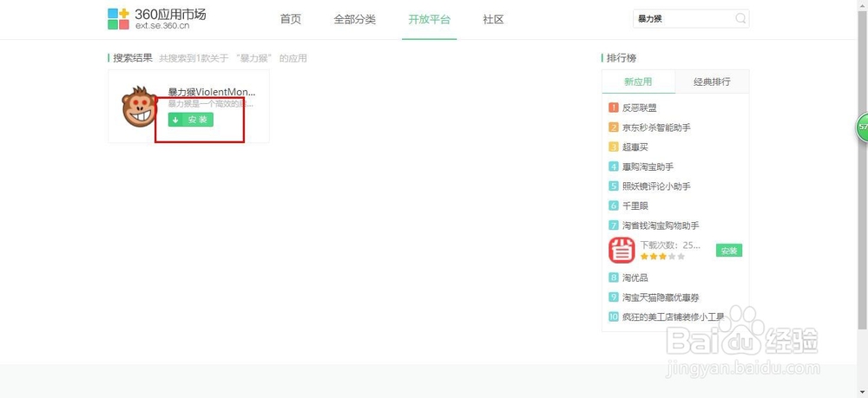Click the red 省 app icon in ranking
This screenshot has width=868, height=398.
point(621,251)
